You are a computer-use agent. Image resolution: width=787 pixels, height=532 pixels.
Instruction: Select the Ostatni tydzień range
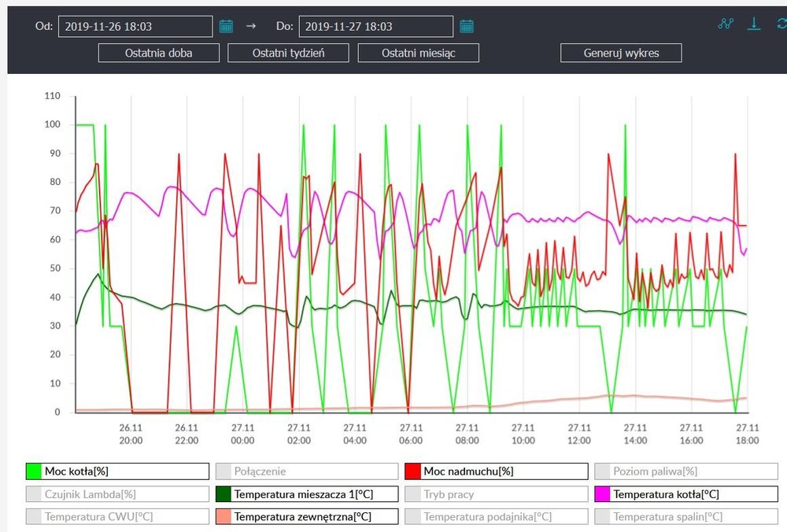pyautogui.click(x=289, y=53)
